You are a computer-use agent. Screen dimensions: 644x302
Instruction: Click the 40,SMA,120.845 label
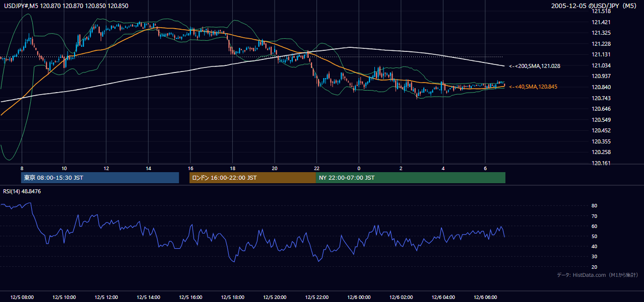(x=533, y=87)
